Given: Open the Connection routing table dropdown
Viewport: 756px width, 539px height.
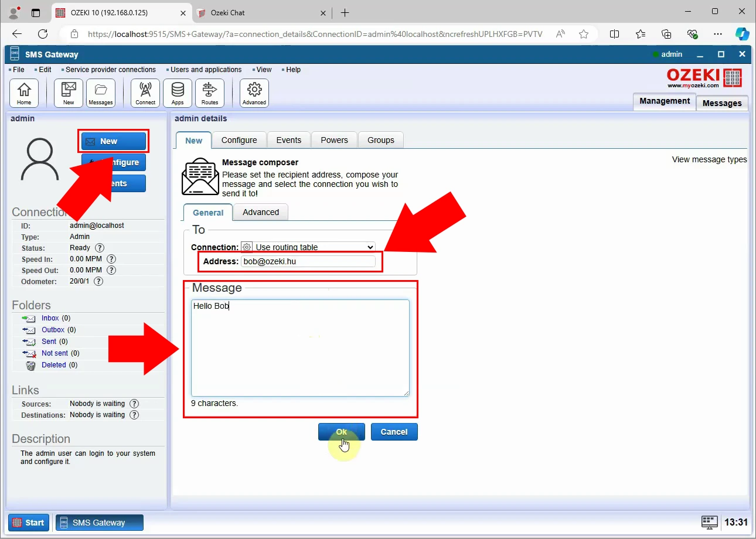Looking at the screenshot, I should pos(308,247).
